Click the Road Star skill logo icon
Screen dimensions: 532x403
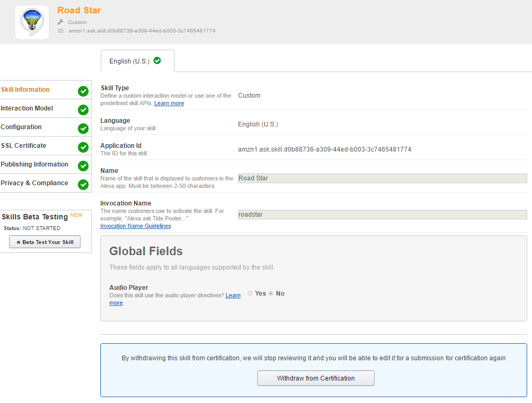click(32, 22)
